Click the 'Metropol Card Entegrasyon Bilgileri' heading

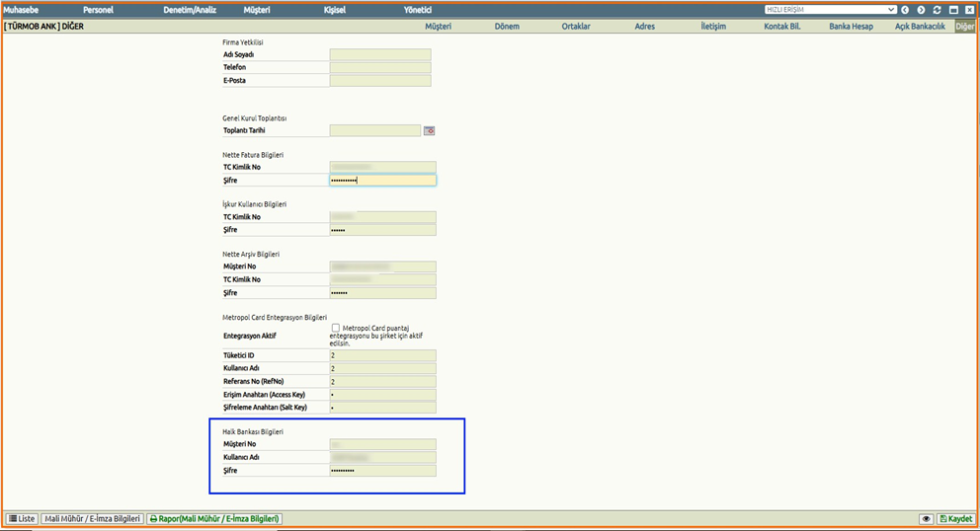275,318
